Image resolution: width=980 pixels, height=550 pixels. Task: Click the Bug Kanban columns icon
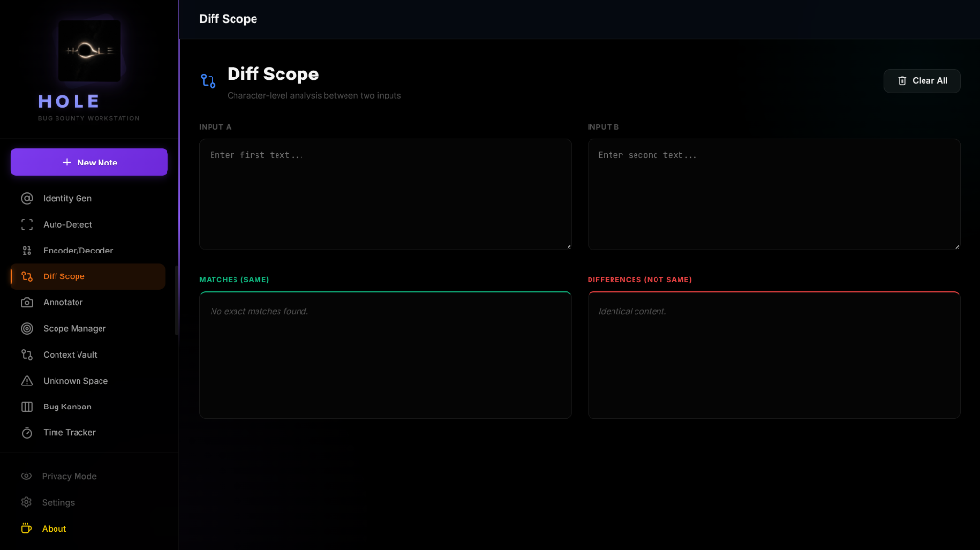tap(26, 407)
